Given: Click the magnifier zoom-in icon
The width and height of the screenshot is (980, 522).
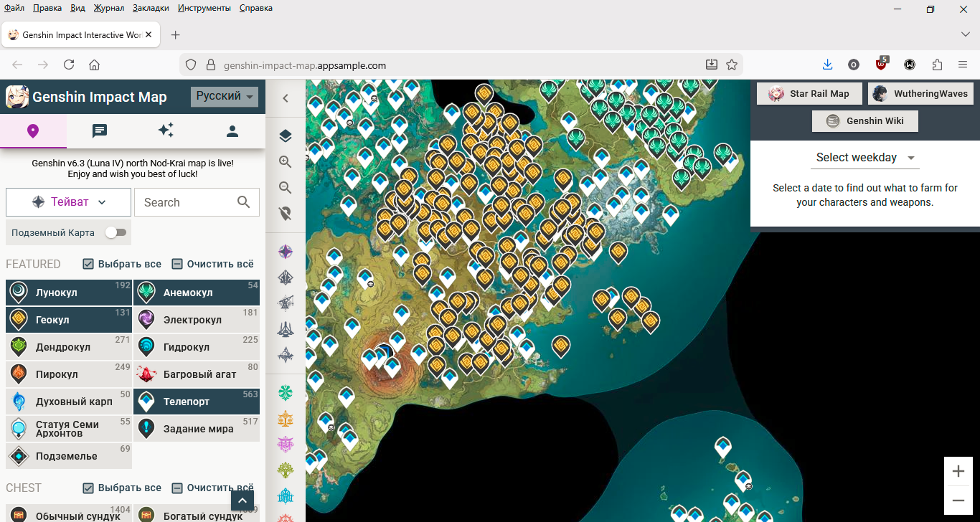Looking at the screenshot, I should [x=286, y=162].
